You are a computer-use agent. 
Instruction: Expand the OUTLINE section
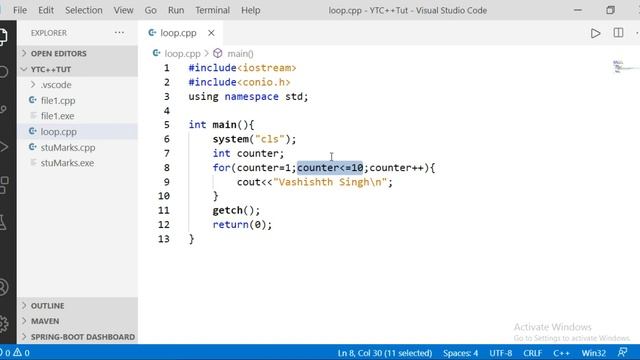tap(78, 306)
